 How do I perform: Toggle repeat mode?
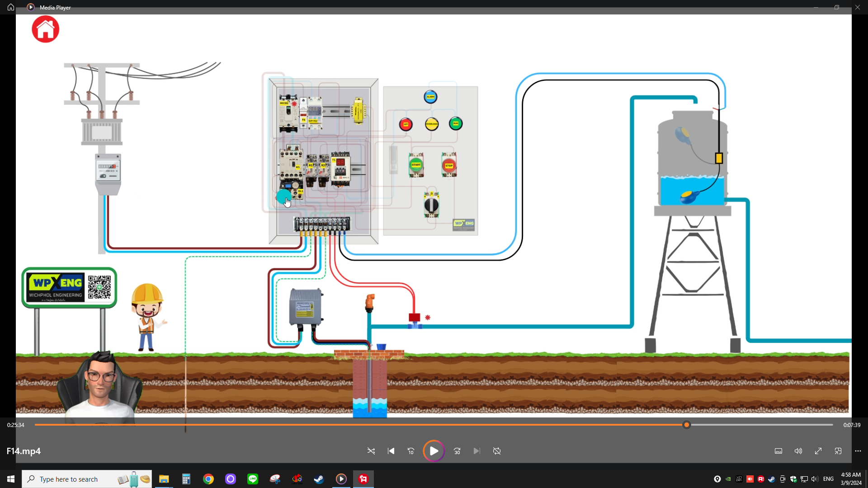point(497,451)
